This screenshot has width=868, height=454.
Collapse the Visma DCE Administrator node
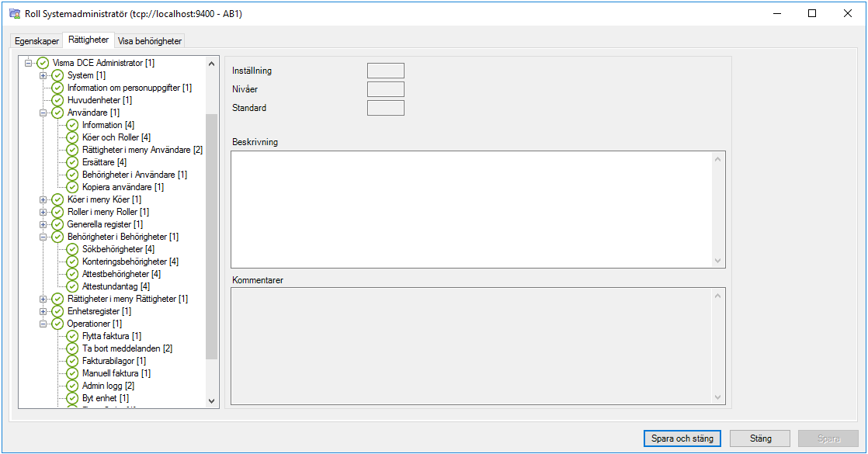point(28,62)
